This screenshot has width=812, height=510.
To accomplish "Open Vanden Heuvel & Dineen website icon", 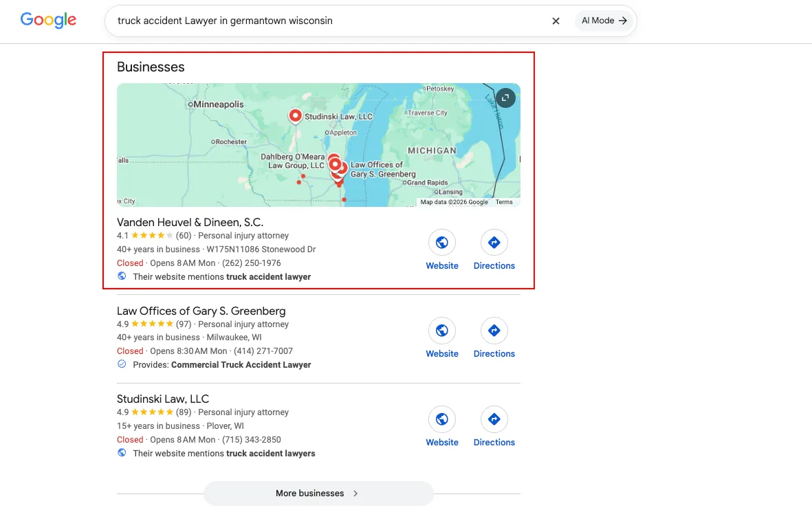I will pos(441,243).
